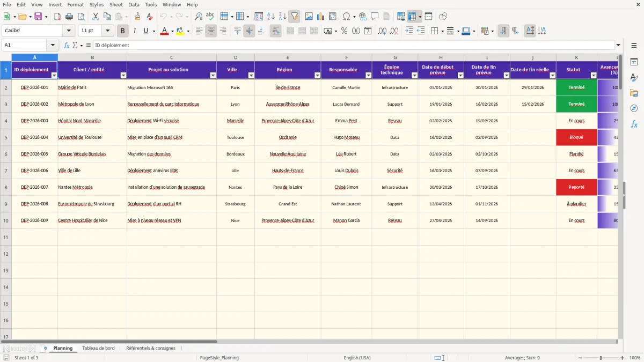Screen dimensions: 644x362
Task: Toggle Wrap Text button
Action: [x=275, y=31]
